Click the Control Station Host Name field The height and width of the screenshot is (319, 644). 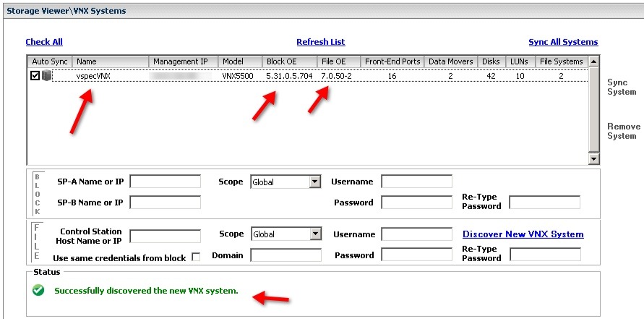(165, 236)
